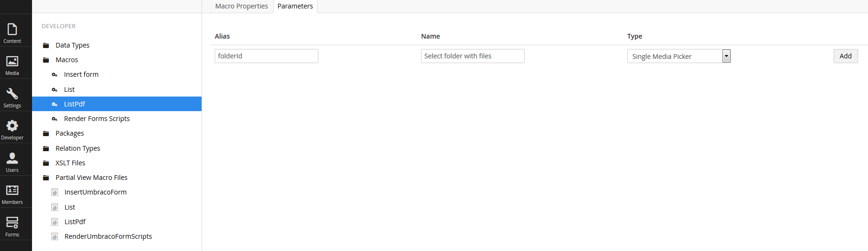
Task: Open the Render Forms Scripts macro
Action: click(x=97, y=119)
